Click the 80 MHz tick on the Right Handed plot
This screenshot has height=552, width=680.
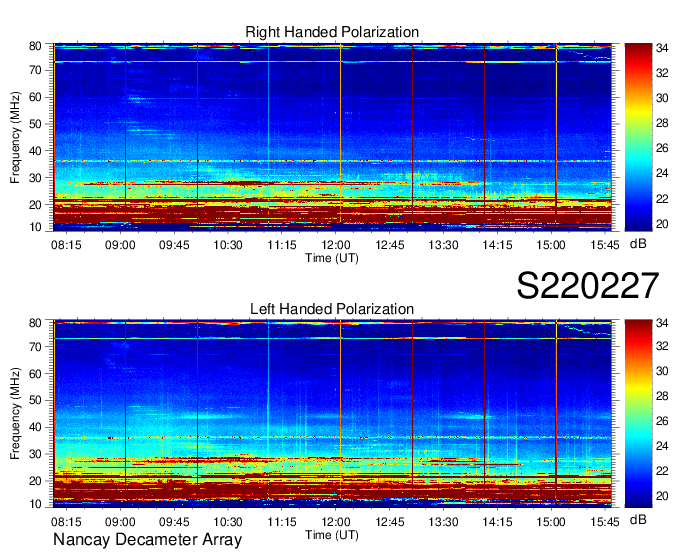click(35, 46)
